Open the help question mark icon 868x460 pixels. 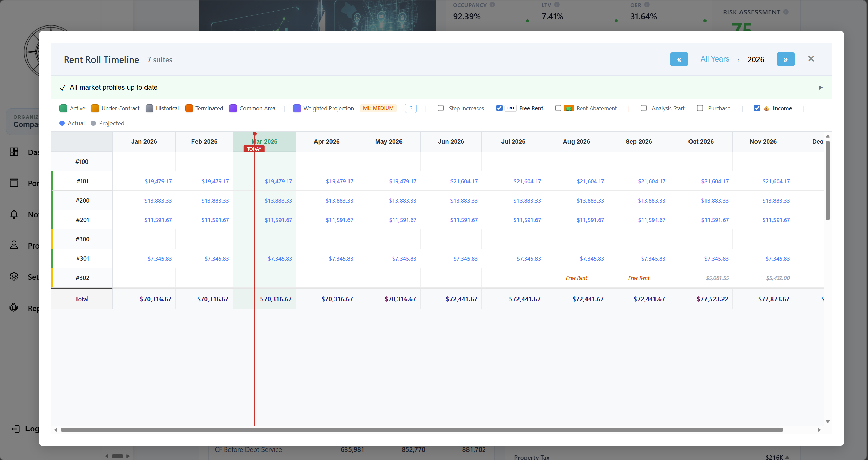tap(411, 108)
